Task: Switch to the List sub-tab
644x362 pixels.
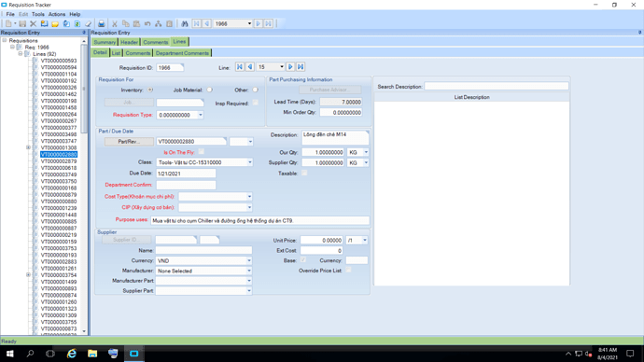Action: 116,53
